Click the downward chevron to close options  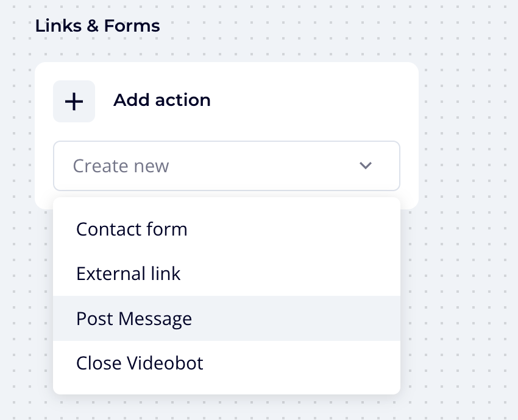[366, 166]
